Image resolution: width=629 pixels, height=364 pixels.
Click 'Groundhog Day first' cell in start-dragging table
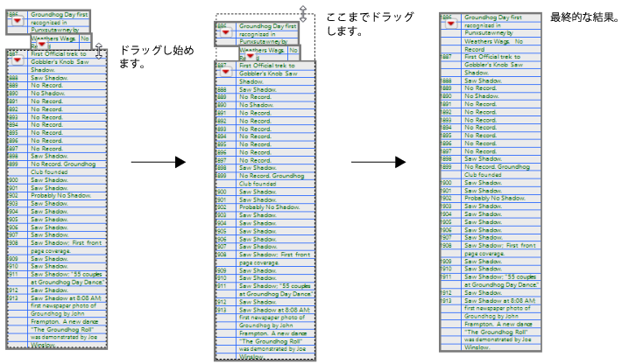(x=60, y=14)
